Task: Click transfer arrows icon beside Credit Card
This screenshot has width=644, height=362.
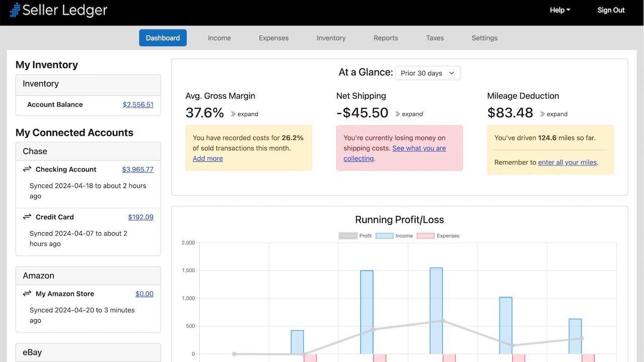Action: (27, 217)
